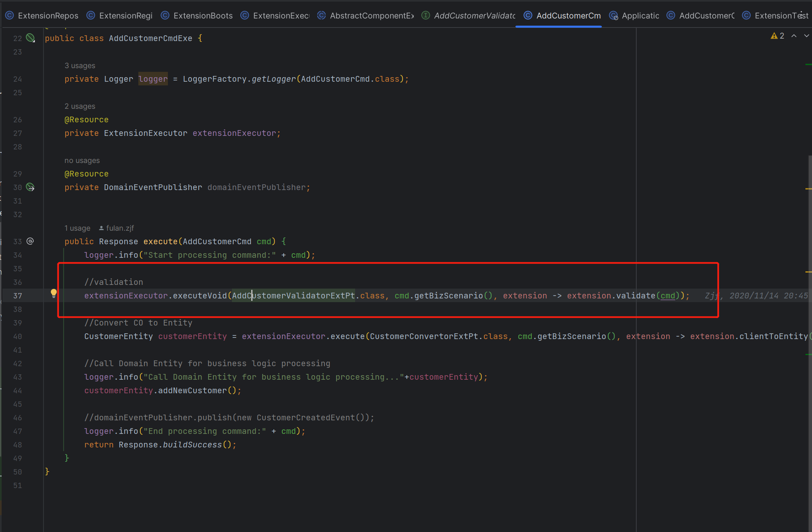Click the executeVoid method call
Image resolution: width=812 pixels, height=532 pixels.
(200, 296)
